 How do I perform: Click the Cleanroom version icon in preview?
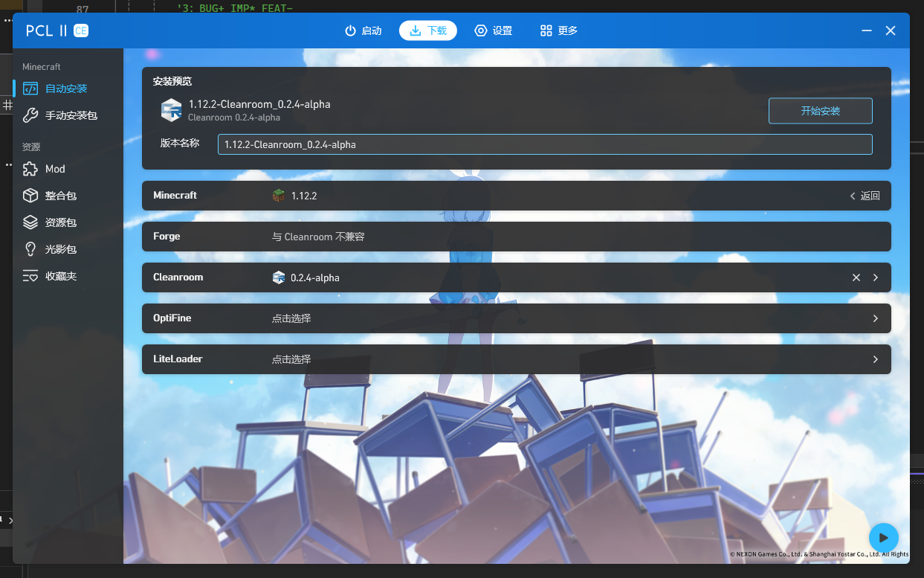171,110
